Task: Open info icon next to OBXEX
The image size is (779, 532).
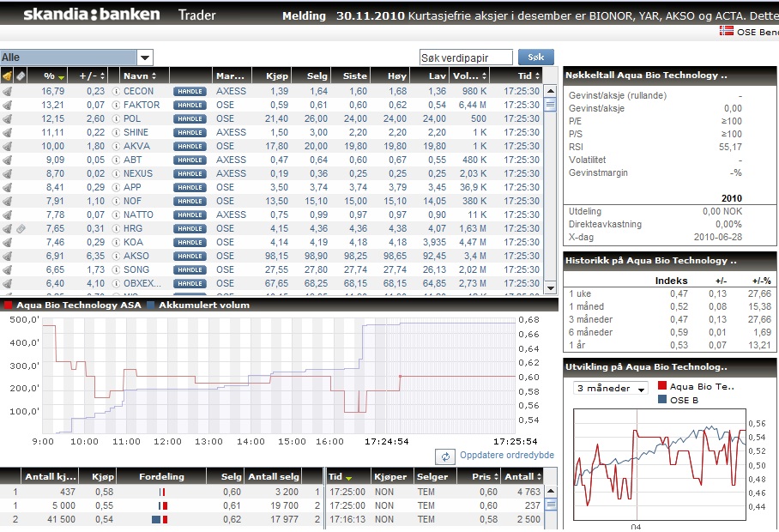Action: pyautogui.click(x=116, y=284)
